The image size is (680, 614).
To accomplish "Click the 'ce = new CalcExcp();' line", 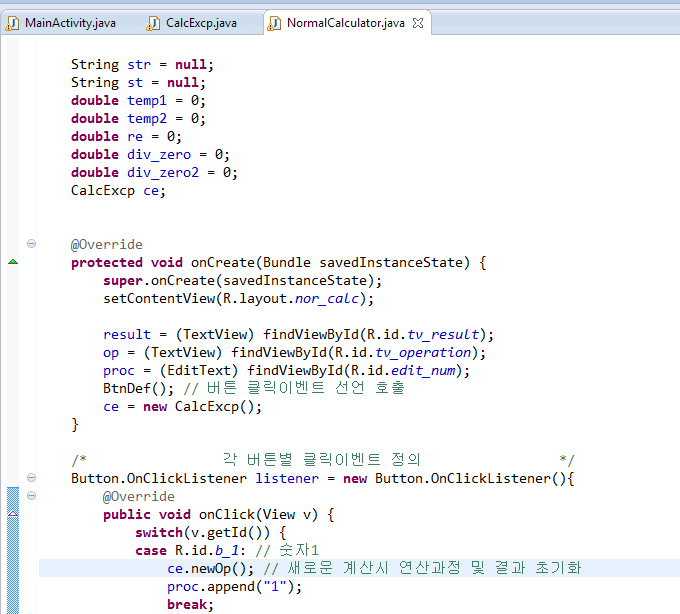I will click(183, 406).
